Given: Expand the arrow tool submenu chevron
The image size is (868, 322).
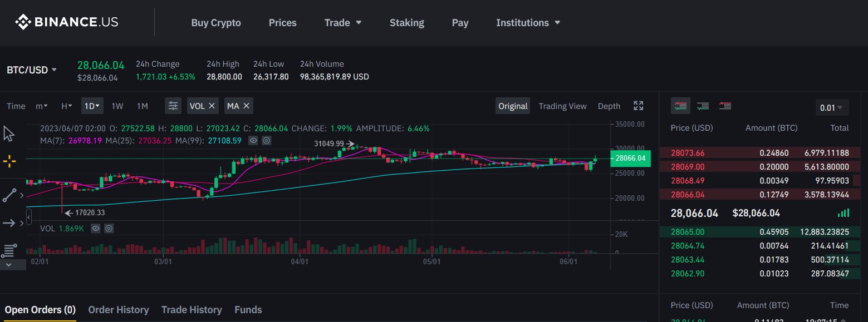Looking at the screenshot, I should 22,223.
